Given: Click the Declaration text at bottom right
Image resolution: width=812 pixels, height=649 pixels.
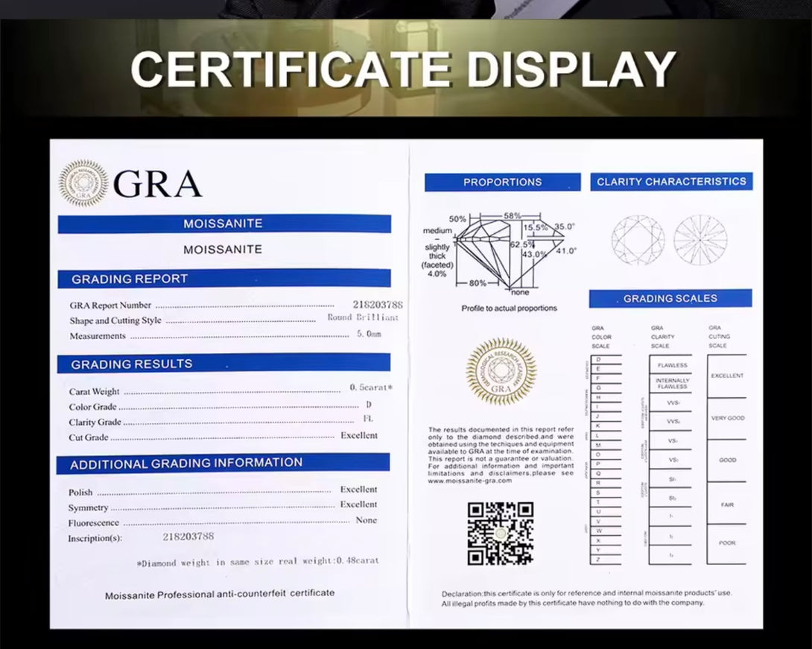Looking at the screenshot, I should pyautogui.click(x=586, y=598).
